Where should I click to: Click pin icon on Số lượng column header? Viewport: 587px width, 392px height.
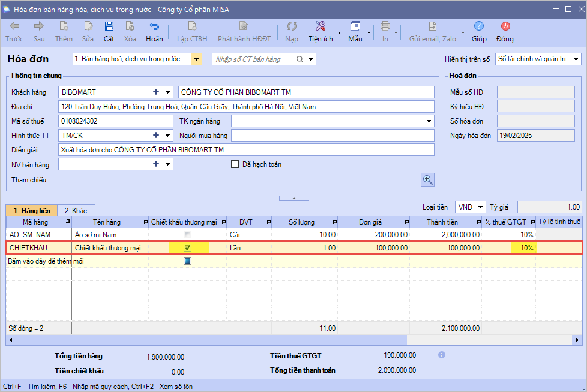click(334, 222)
